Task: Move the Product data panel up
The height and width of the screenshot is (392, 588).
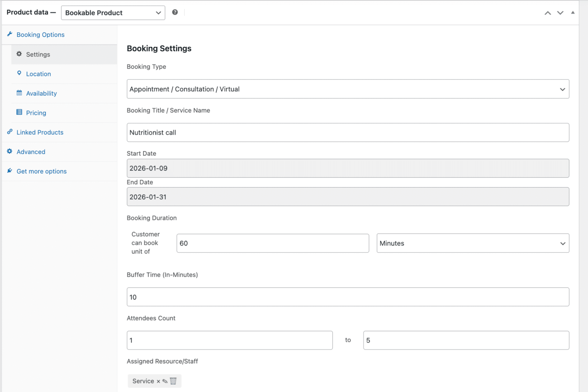Action: (548, 13)
